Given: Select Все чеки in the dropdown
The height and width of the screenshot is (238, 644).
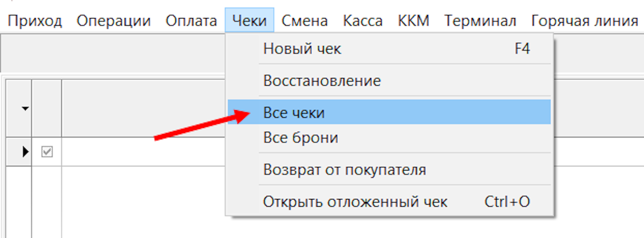Looking at the screenshot, I should point(294,113).
